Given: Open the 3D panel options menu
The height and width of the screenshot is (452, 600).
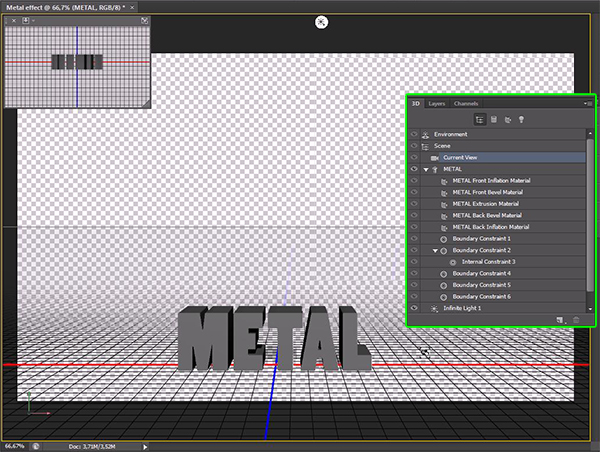Looking at the screenshot, I should click(x=589, y=103).
